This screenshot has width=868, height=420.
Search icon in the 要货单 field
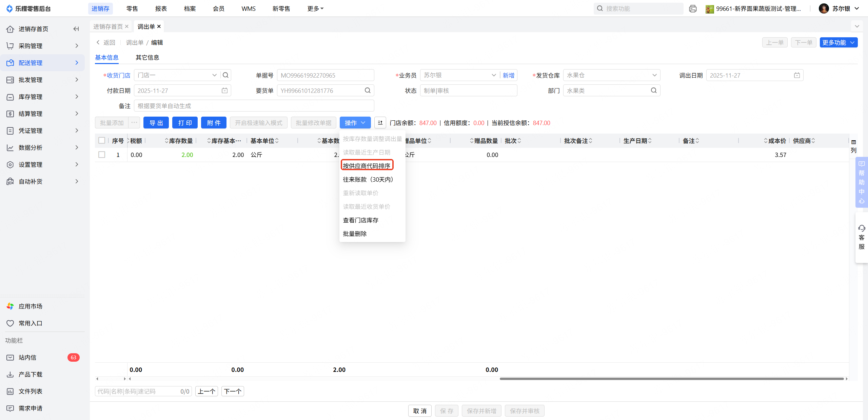(x=368, y=91)
